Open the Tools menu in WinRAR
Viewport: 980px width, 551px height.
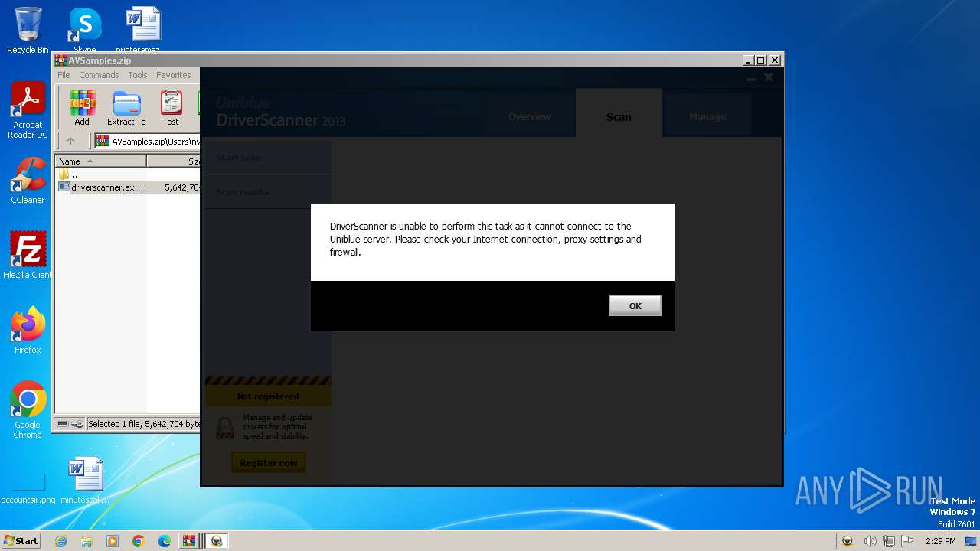pyautogui.click(x=138, y=75)
